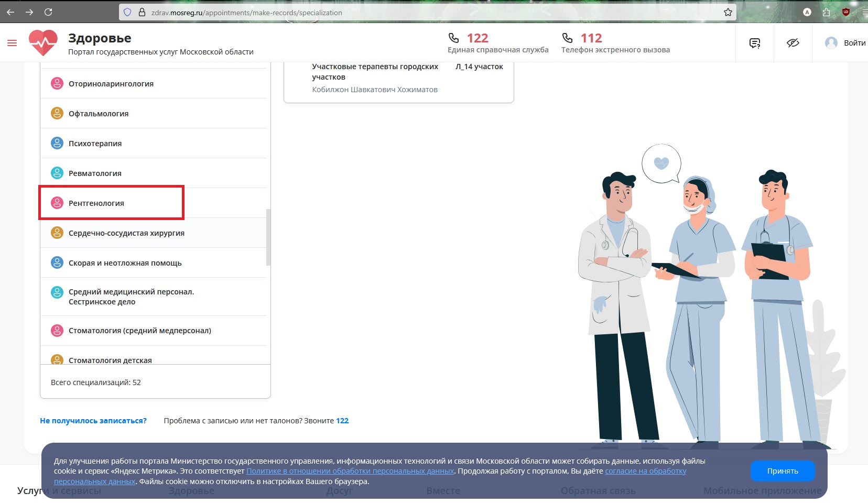868x504 pixels.
Task: Select the Рентгенология specialization
Action: pos(96,203)
